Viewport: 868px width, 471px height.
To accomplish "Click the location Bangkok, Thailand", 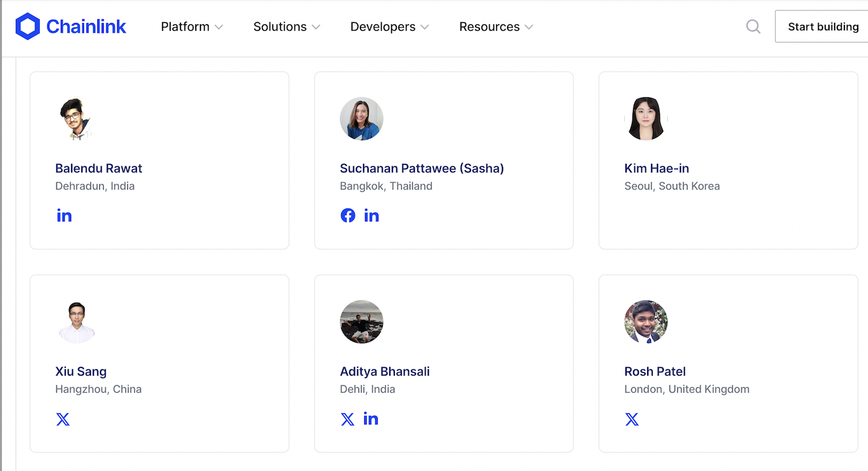I will 386,186.
